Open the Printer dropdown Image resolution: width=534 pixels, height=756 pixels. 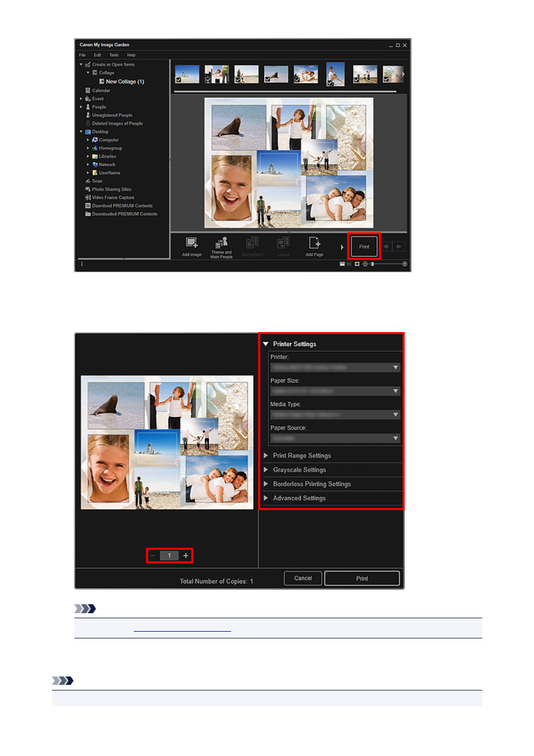(x=335, y=367)
